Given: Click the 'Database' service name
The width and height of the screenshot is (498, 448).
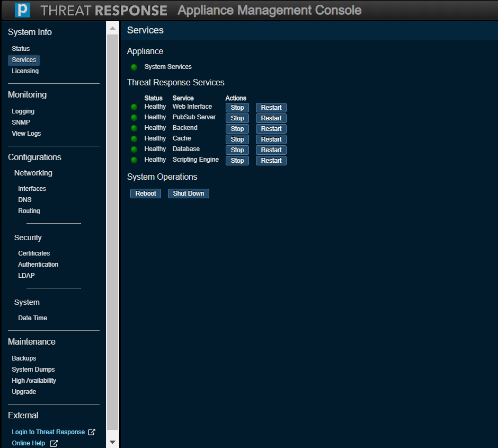Looking at the screenshot, I should pos(186,148).
